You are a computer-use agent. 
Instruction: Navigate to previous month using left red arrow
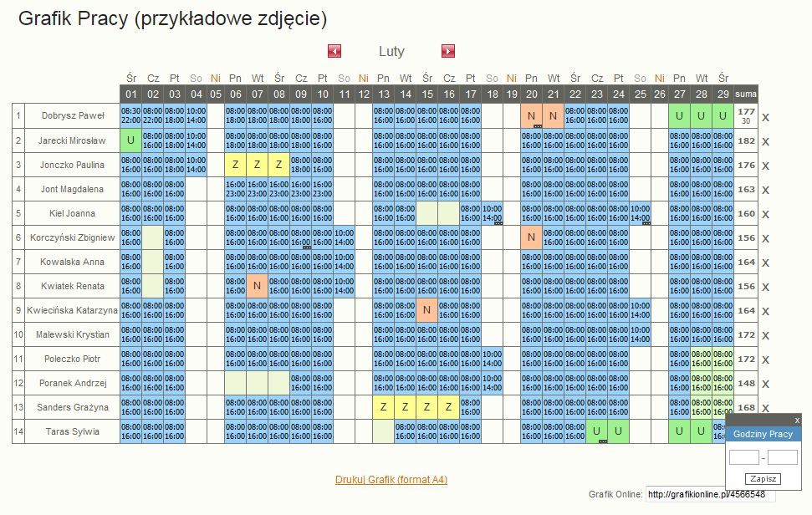[x=335, y=51]
